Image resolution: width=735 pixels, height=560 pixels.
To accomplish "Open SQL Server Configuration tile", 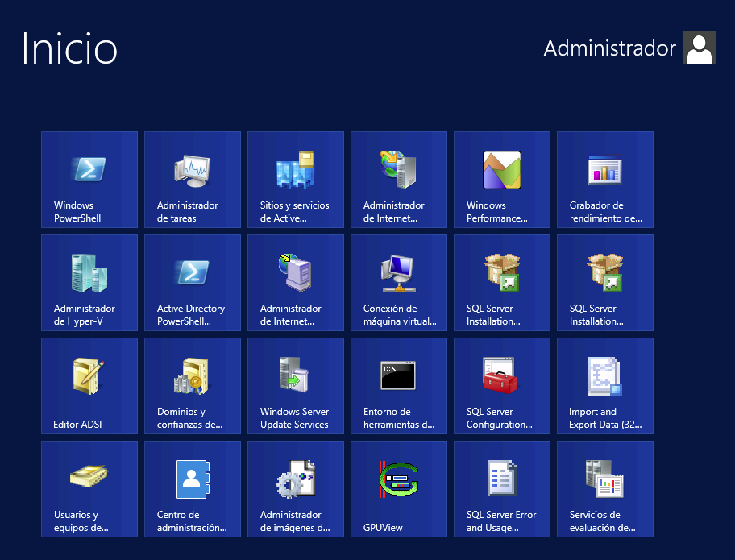I will click(x=502, y=386).
